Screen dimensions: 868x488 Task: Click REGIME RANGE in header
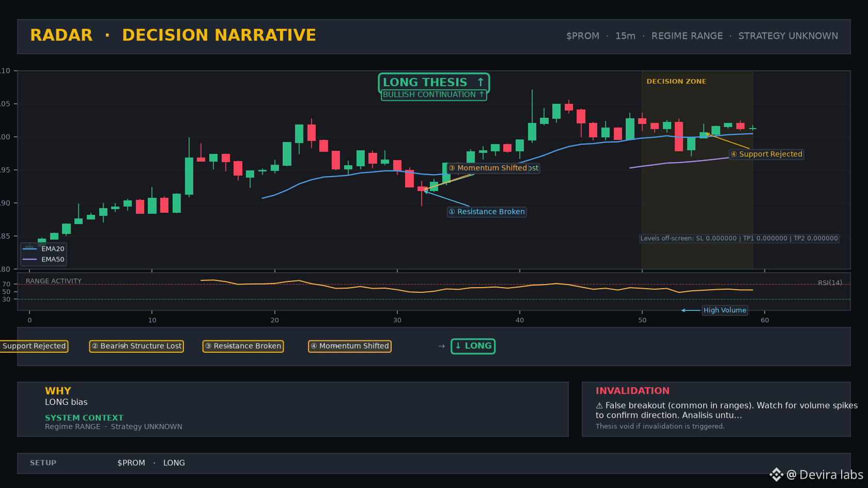click(x=687, y=36)
